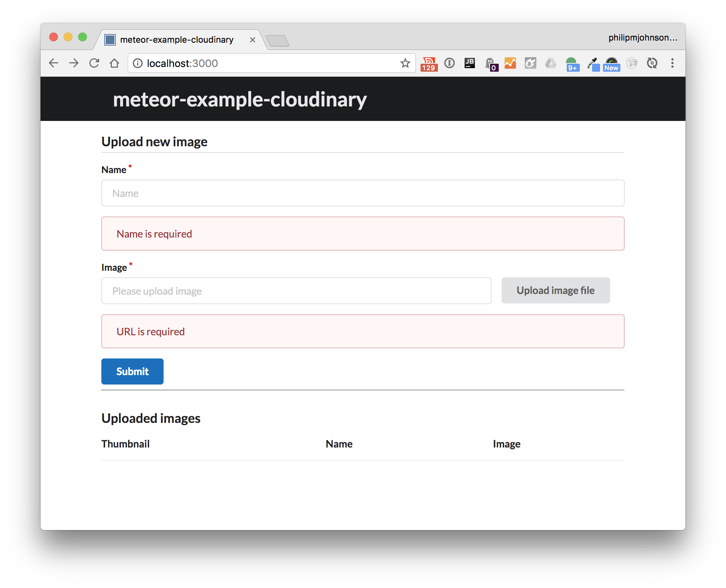This screenshot has width=726, height=588.
Task: Open a new browser tab
Action: [x=277, y=41]
